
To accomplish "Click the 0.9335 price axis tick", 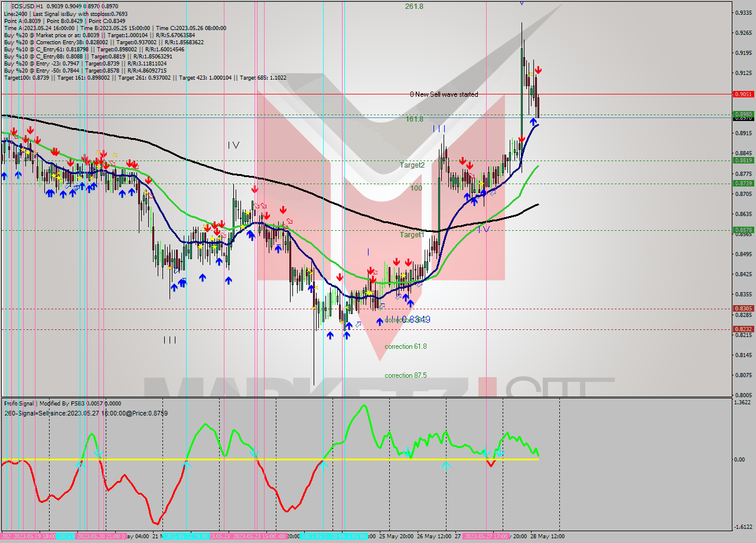I will [x=742, y=12].
